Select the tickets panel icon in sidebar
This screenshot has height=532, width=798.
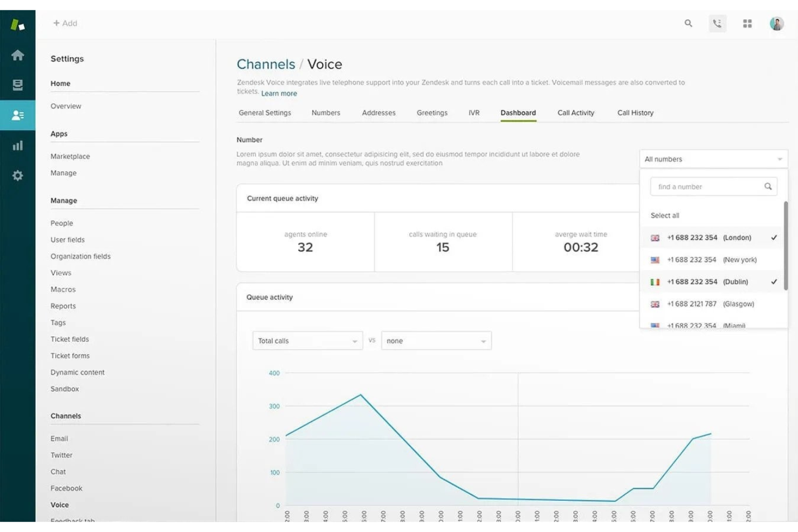pyautogui.click(x=18, y=85)
